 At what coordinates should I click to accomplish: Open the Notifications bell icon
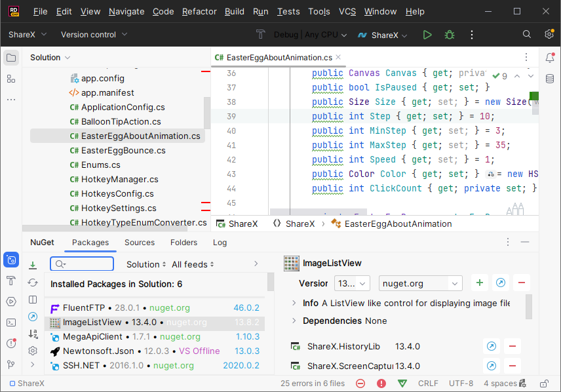[x=550, y=58]
